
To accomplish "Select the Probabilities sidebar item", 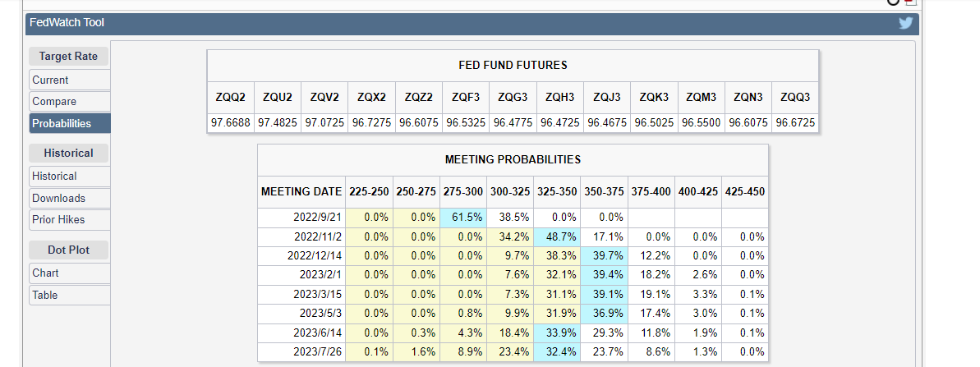I will coord(69,123).
